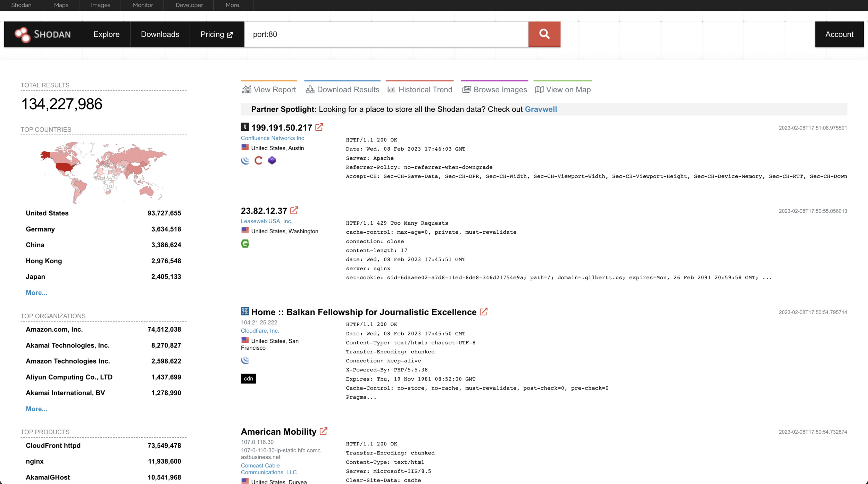This screenshot has width=868, height=484.
Task: Open Maps in the top bar
Action: pyautogui.click(x=61, y=5)
